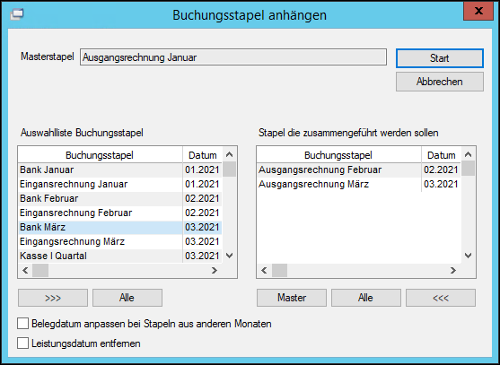Click the Masterstapel field showing Ausgangsrechnung Januar

click(x=233, y=57)
